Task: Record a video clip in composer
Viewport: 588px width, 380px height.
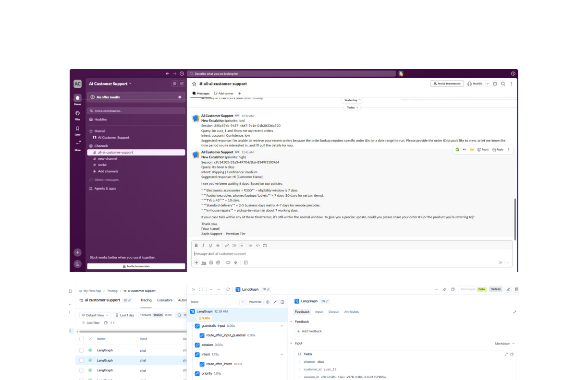Action: 228,262
